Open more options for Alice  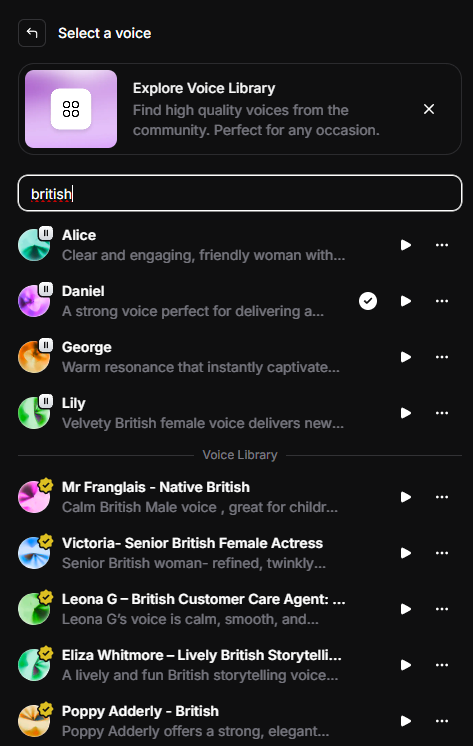[x=442, y=245]
